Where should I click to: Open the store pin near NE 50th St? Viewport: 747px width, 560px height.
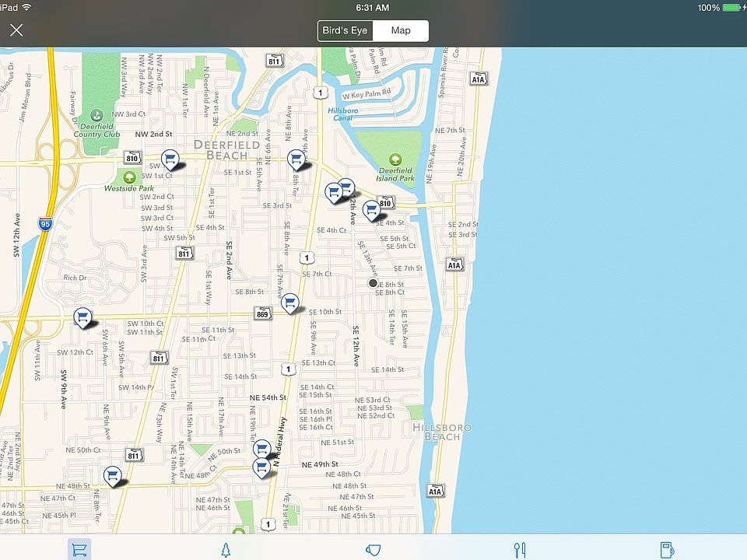click(x=261, y=448)
